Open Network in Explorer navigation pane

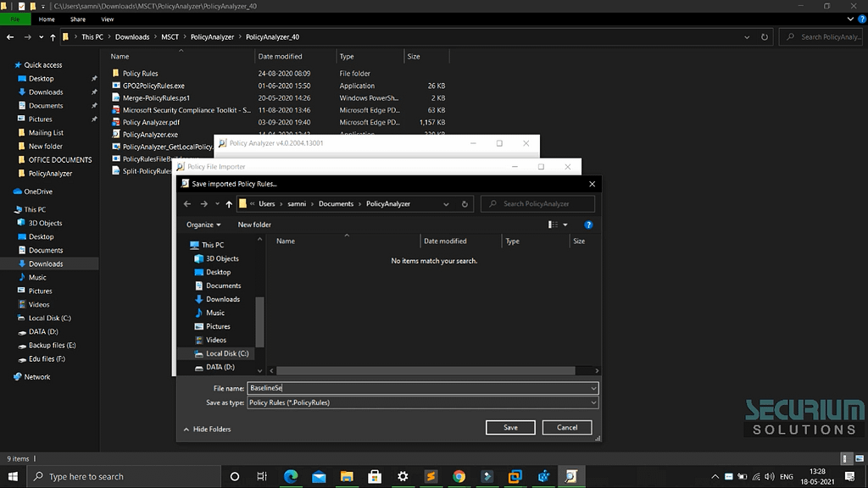click(x=31, y=377)
